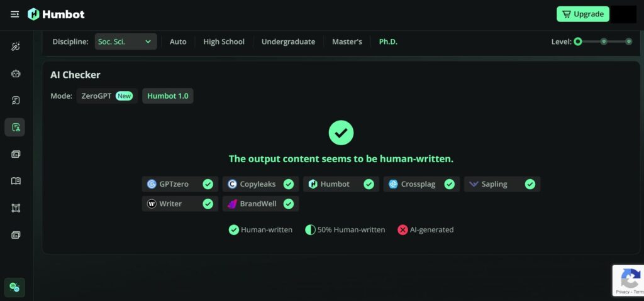Click the Crossplag detector result
This screenshot has width=644, height=301.
421,184
